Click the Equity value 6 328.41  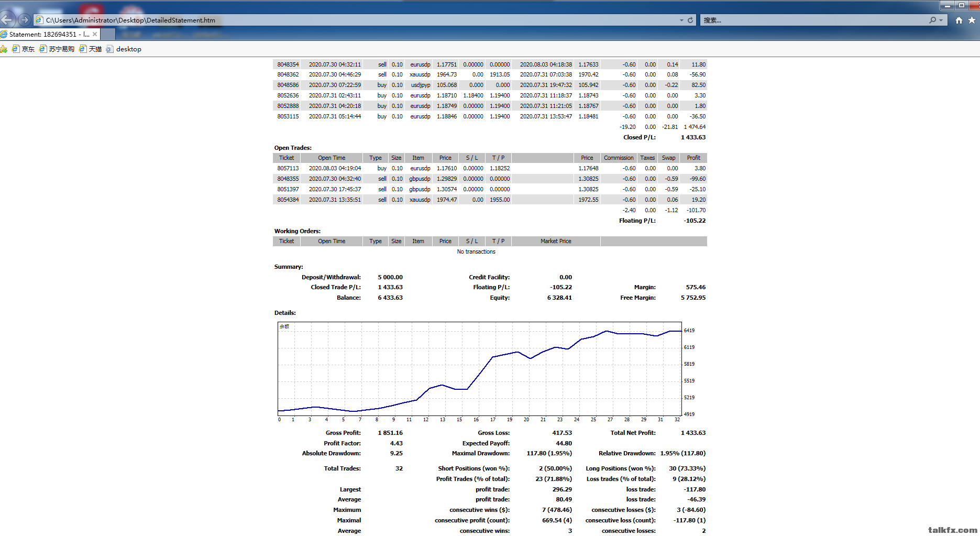click(559, 298)
